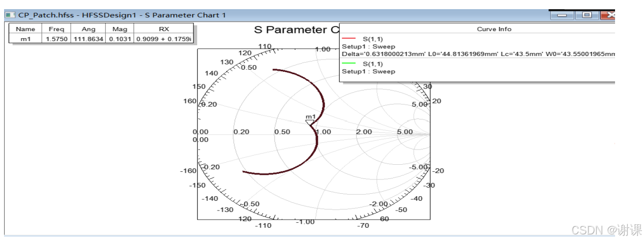Screen dimensions: 644x241
Task: Click the 'Freq' column header
Action: [x=55, y=29]
